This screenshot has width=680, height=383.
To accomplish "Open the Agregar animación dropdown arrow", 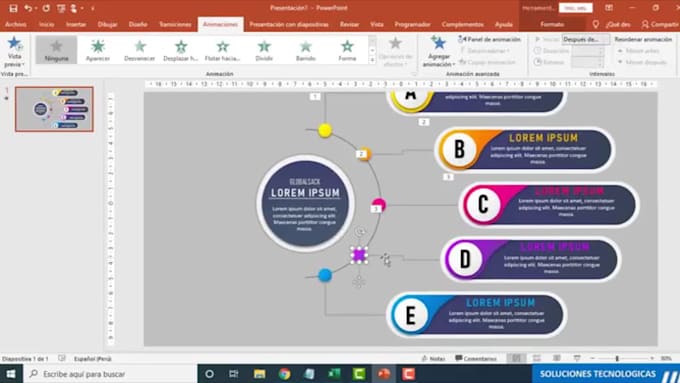I will point(453,64).
